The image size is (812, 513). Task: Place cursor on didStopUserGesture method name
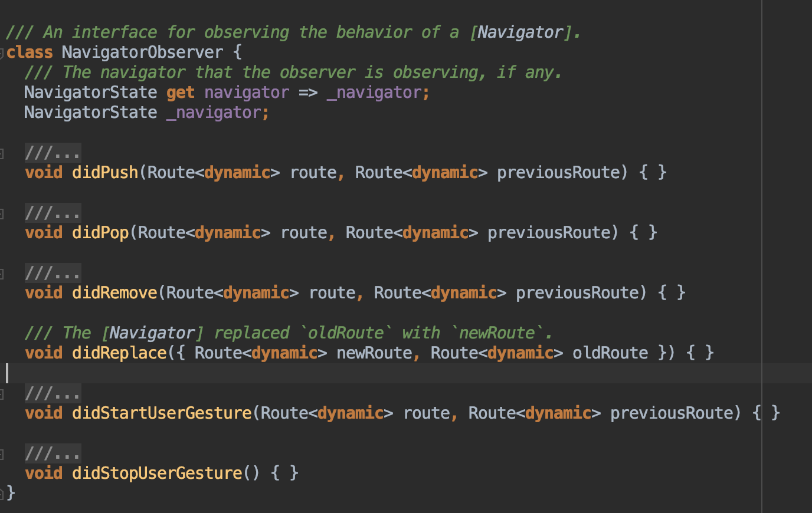157,473
